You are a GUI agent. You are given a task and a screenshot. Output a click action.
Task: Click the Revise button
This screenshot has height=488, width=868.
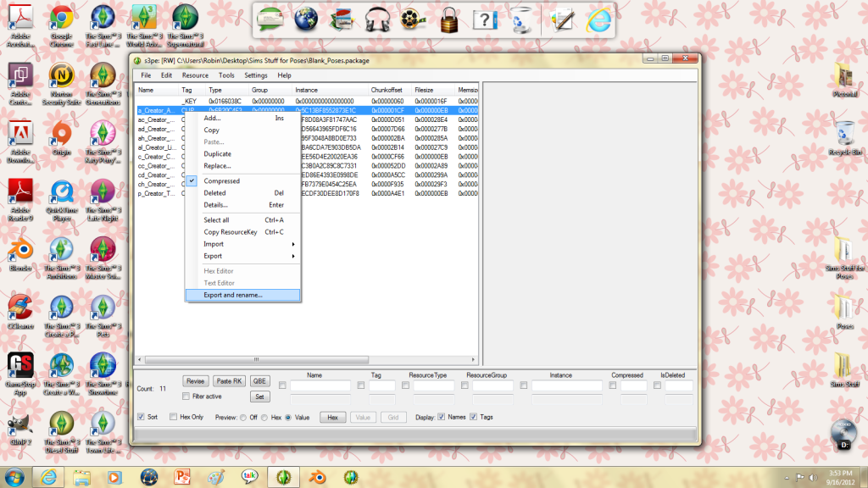click(196, 381)
